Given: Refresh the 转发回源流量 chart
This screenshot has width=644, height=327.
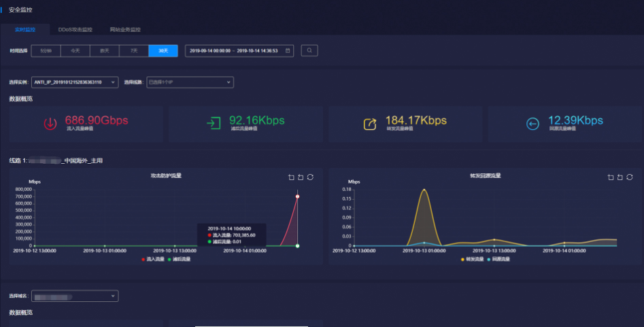Looking at the screenshot, I should (x=629, y=177).
